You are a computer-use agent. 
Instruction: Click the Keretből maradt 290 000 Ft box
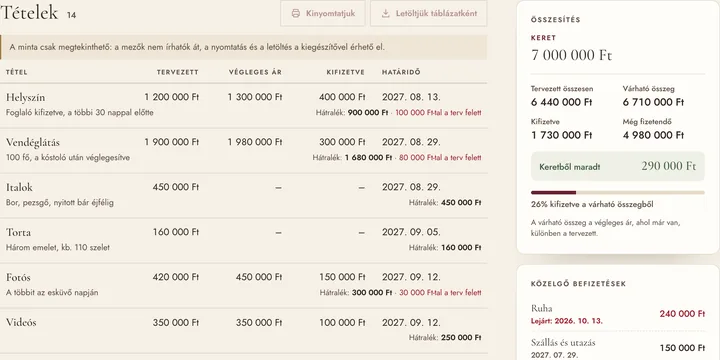[618, 166]
